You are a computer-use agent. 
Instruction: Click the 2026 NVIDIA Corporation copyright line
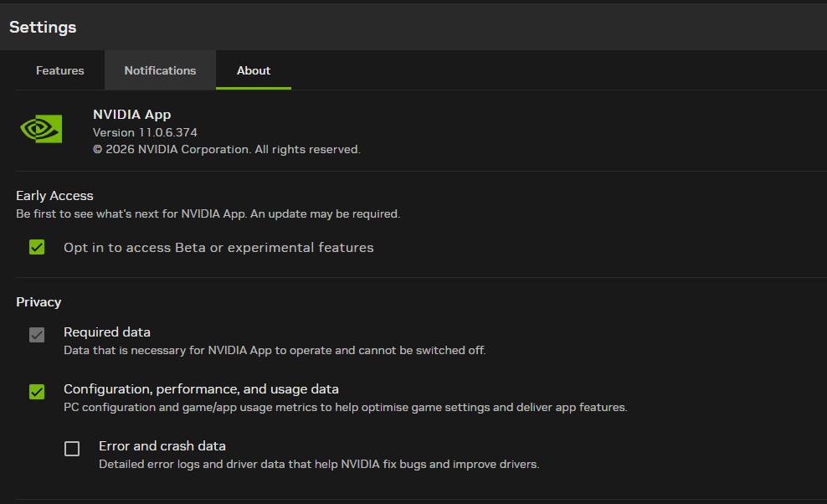coord(227,149)
